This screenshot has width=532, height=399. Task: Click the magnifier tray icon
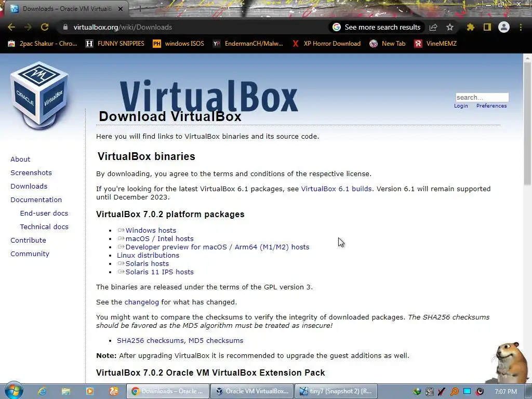pyautogui.click(x=454, y=392)
